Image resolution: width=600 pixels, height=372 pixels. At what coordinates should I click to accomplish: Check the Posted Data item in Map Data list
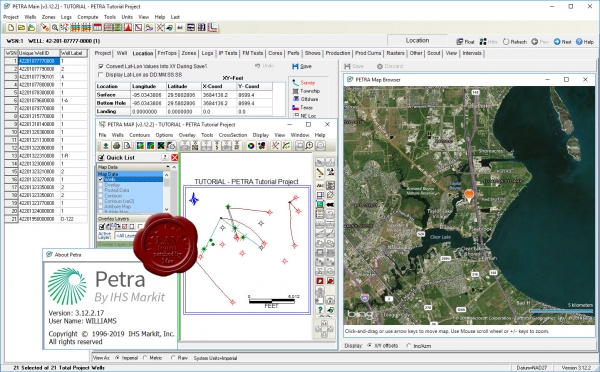pyautogui.click(x=101, y=190)
